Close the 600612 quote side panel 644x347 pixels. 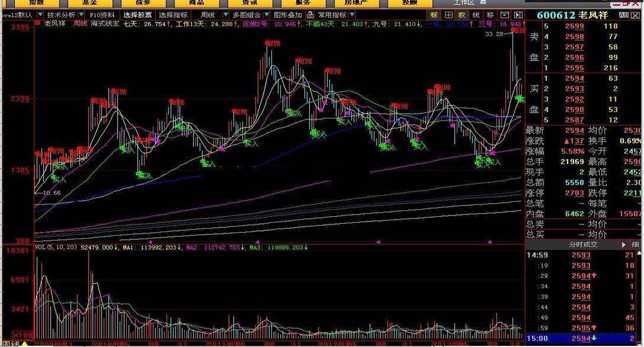(635, 15)
